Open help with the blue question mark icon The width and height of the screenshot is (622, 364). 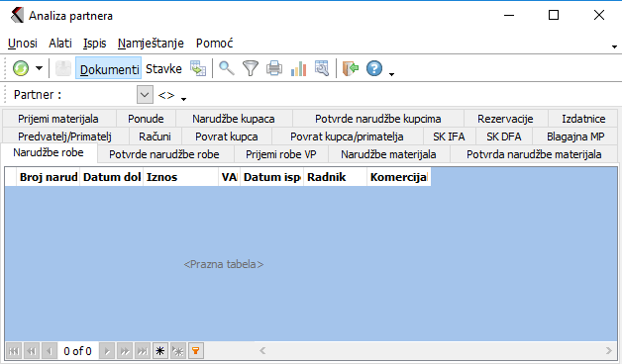tap(374, 68)
